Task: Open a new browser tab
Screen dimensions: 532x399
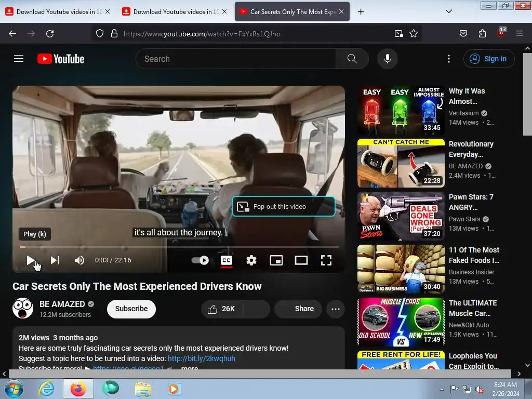Action: (x=361, y=11)
